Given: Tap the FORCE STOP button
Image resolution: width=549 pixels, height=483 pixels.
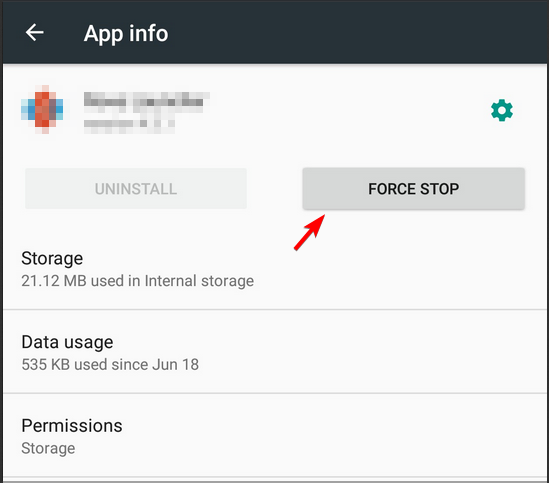Looking at the screenshot, I should click(414, 188).
